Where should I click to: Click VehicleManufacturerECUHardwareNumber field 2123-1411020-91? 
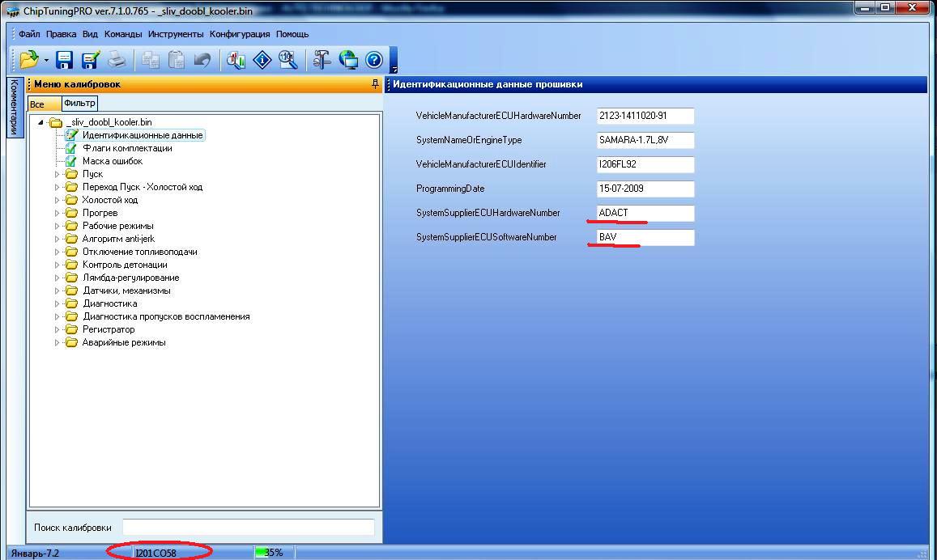pos(645,116)
